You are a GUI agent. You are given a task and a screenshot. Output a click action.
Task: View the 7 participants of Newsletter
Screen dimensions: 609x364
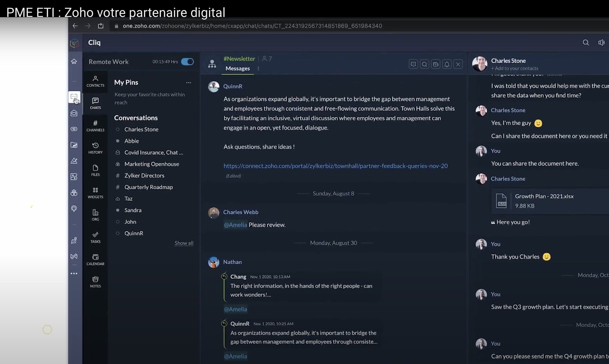(x=267, y=59)
